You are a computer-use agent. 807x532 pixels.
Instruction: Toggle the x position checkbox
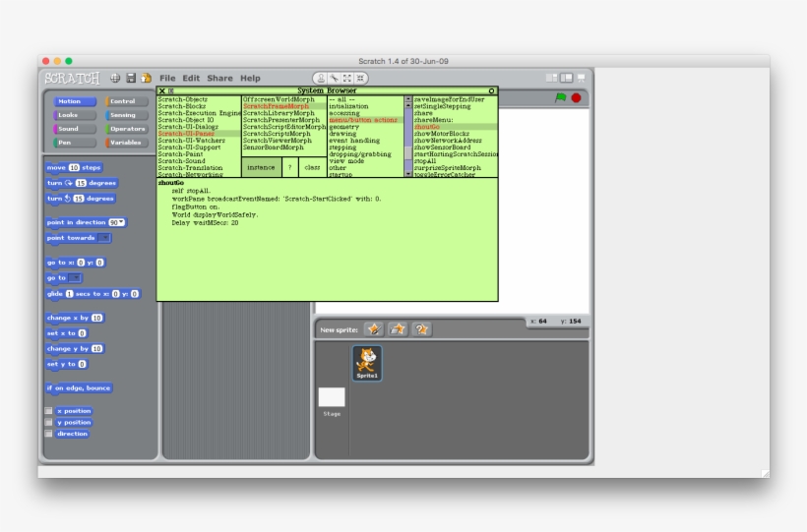pyautogui.click(x=49, y=411)
